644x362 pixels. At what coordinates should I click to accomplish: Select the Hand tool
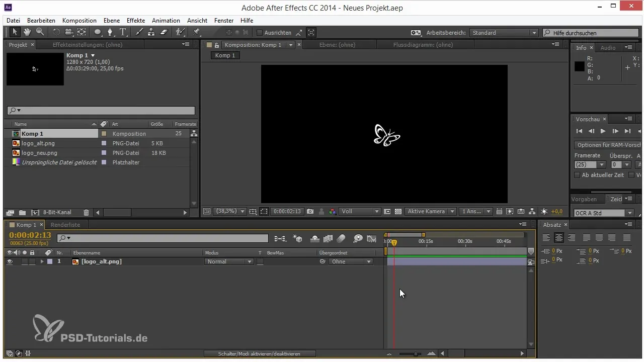point(27,32)
